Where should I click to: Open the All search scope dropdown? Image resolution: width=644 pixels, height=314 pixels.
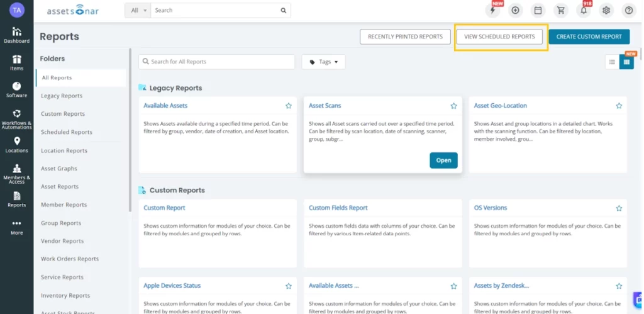(x=138, y=11)
